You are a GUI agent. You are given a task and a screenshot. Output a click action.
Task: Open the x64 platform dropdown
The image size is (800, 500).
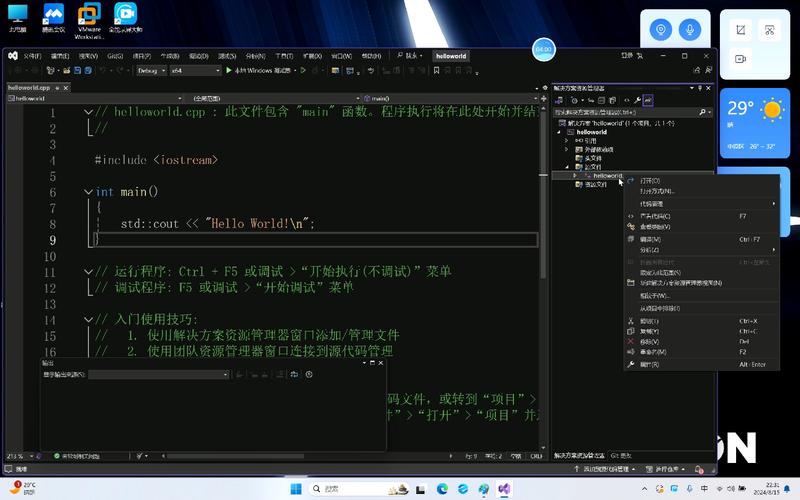pyautogui.click(x=194, y=71)
